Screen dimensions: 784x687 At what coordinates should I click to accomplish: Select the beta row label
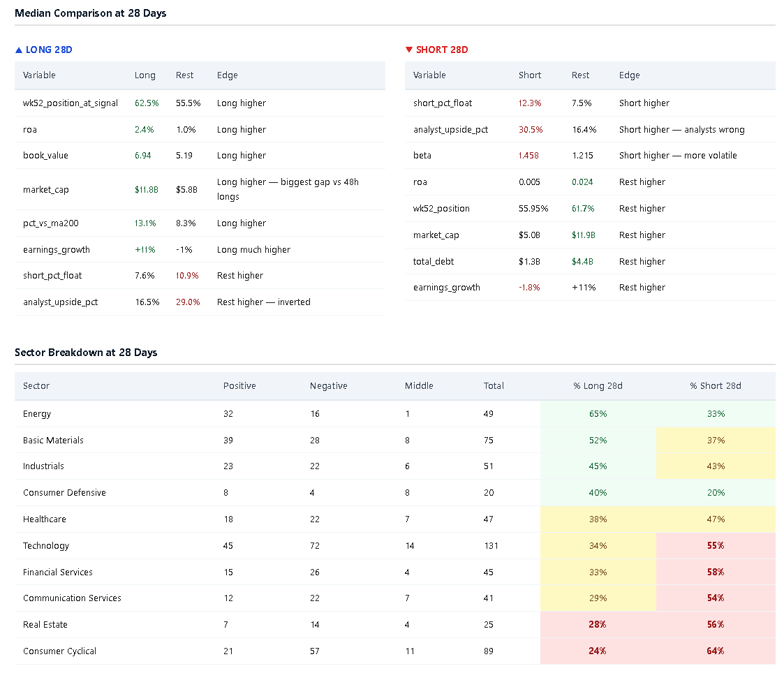(x=422, y=156)
